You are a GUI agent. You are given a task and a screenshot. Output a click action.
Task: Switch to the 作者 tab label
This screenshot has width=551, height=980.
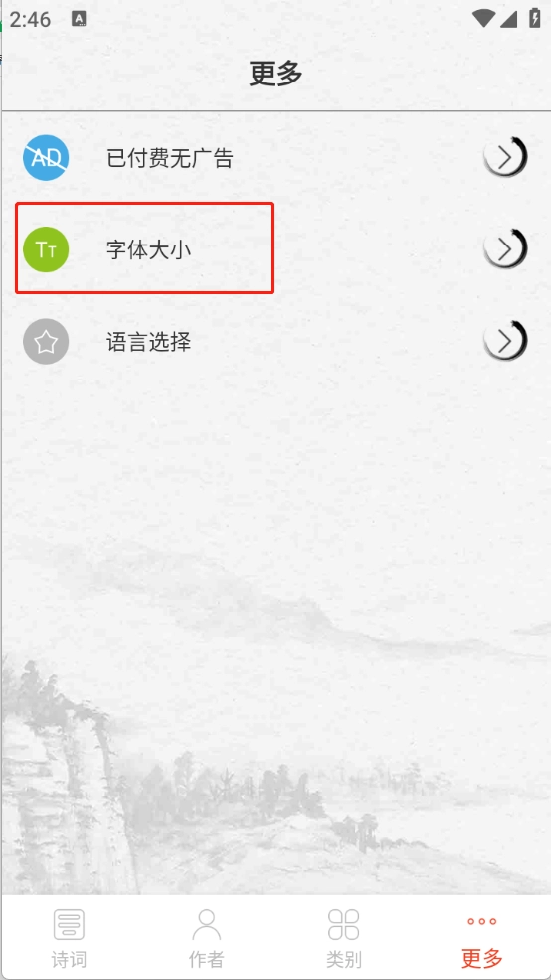[207, 959]
